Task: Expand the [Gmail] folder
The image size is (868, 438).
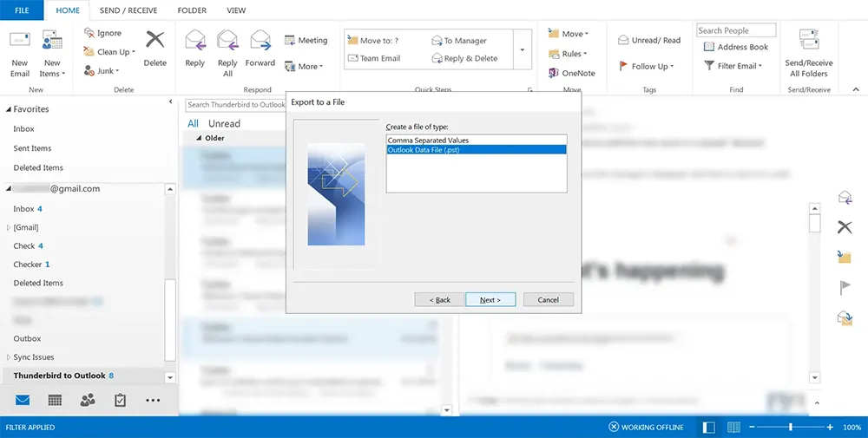Action: click(x=9, y=227)
